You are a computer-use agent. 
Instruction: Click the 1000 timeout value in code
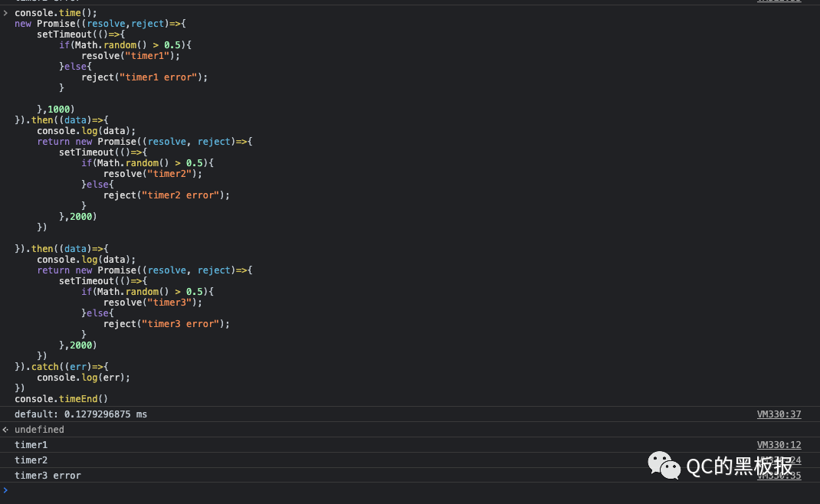(58, 110)
